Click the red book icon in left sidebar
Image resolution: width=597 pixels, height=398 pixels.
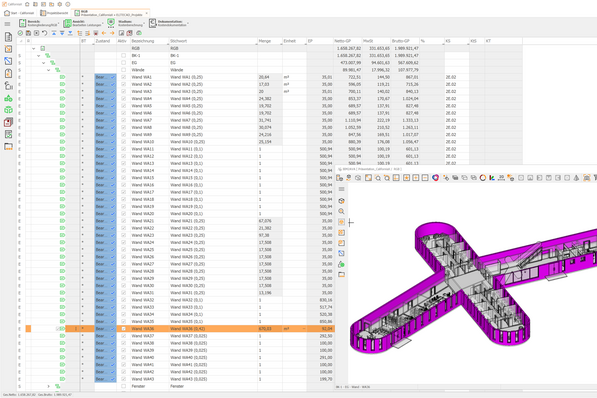click(8, 122)
